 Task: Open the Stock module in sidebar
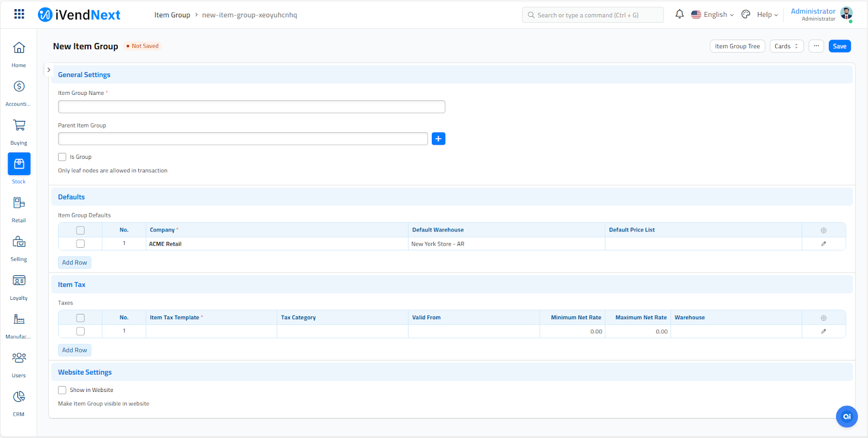19,164
